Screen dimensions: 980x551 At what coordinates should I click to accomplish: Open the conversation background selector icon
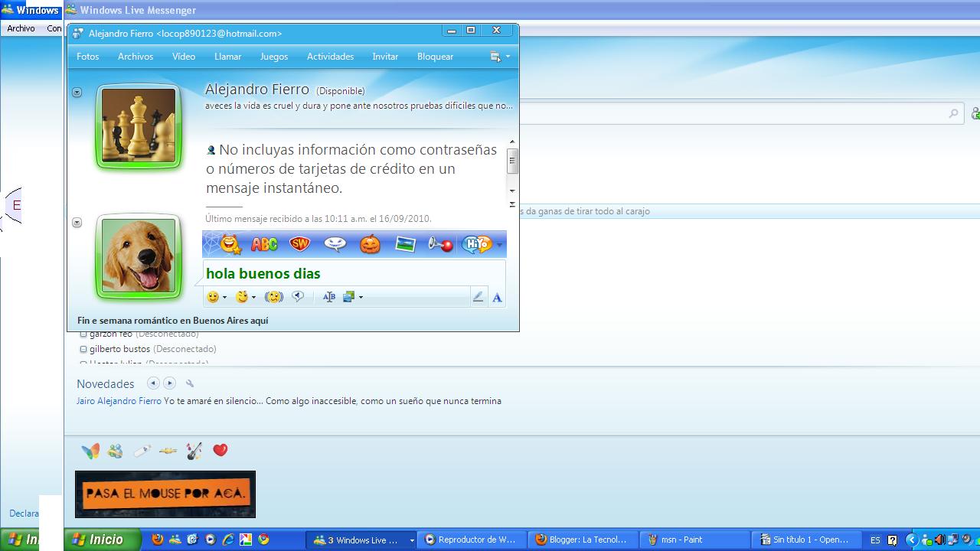tap(346, 297)
